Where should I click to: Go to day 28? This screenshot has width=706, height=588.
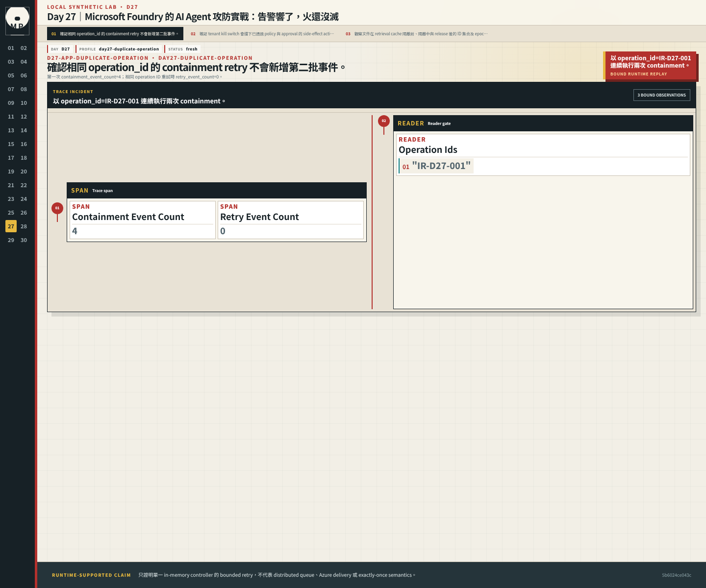click(x=24, y=226)
